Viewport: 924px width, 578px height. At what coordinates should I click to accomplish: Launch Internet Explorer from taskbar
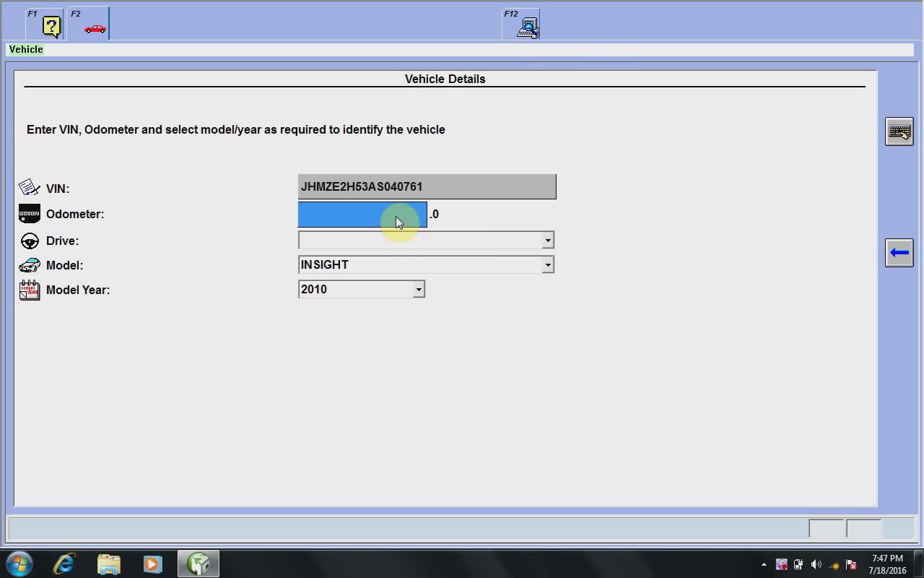click(x=64, y=564)
